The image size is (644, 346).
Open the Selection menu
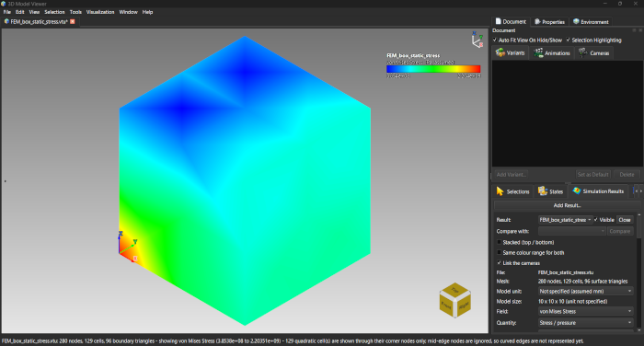click(54, 12)
